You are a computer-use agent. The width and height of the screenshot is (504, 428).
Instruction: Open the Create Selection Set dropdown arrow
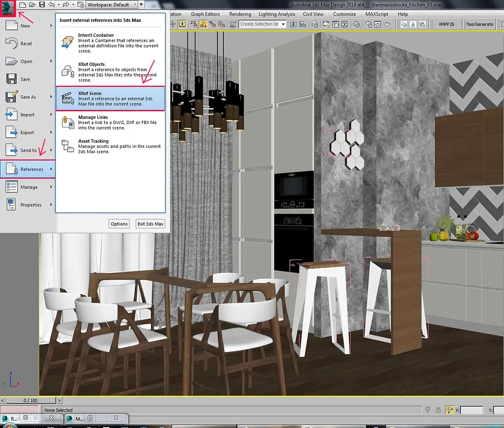(x=283, y=24)
